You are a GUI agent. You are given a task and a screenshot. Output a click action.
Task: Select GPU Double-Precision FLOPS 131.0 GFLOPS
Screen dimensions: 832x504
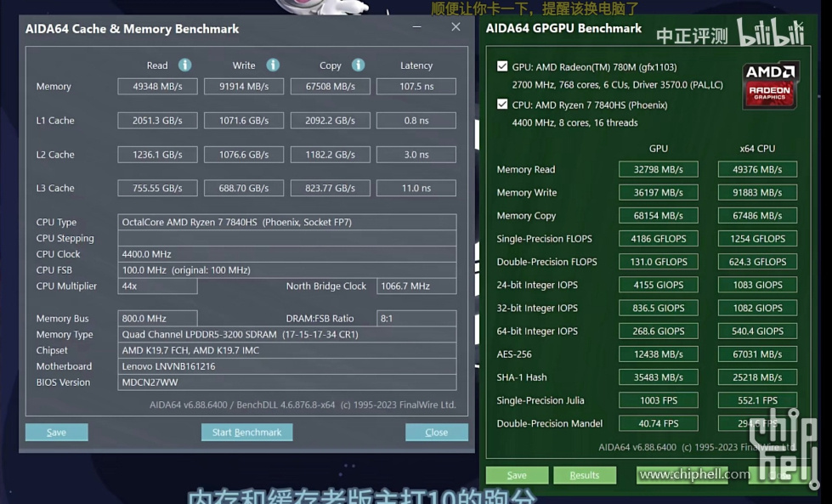pos(659,262)
